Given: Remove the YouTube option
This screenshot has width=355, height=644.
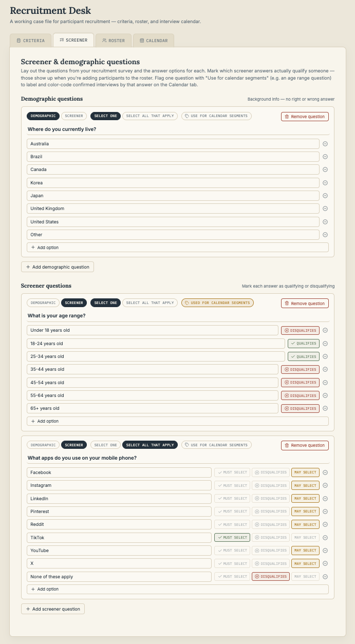Looking at the screenshot, I should tap(325, 551).
